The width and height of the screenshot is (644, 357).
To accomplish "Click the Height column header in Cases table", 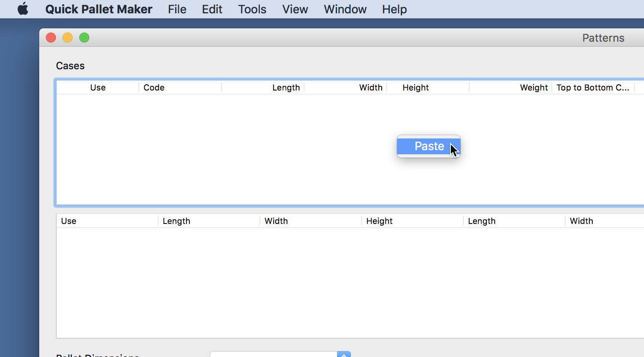I will [428, 88].
